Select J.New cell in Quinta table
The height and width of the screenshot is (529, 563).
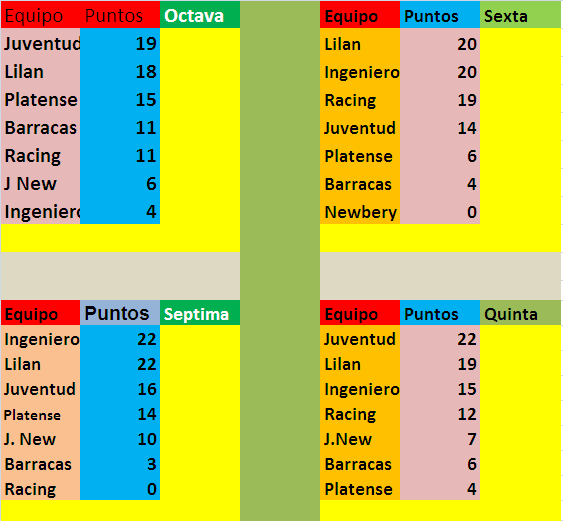(x=360, y=439)
